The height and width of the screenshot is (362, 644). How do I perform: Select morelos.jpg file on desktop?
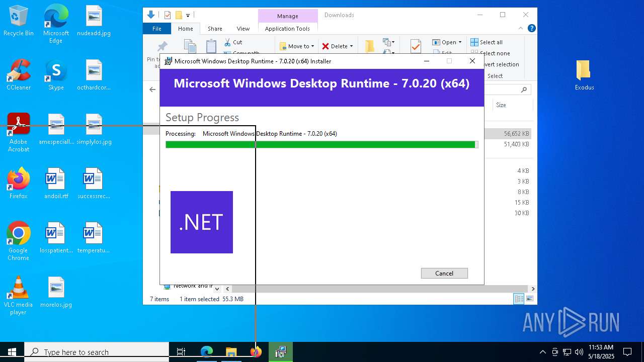click(56, 292)
